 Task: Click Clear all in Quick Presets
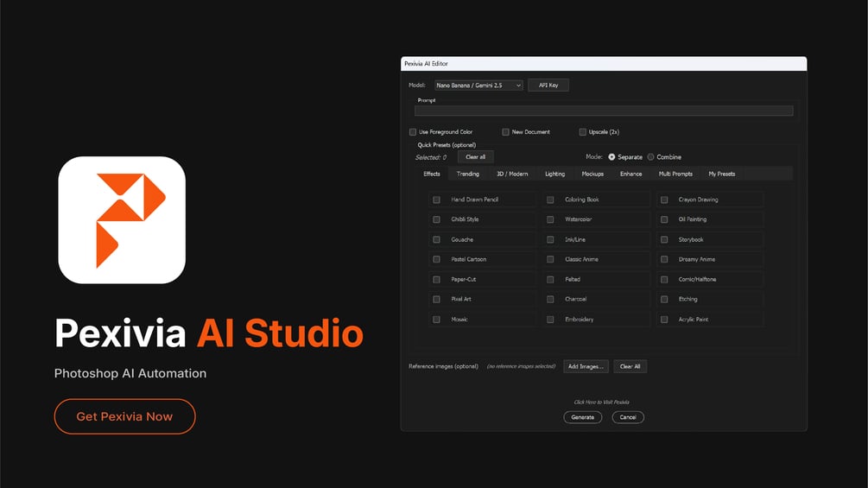click(475, 157)
